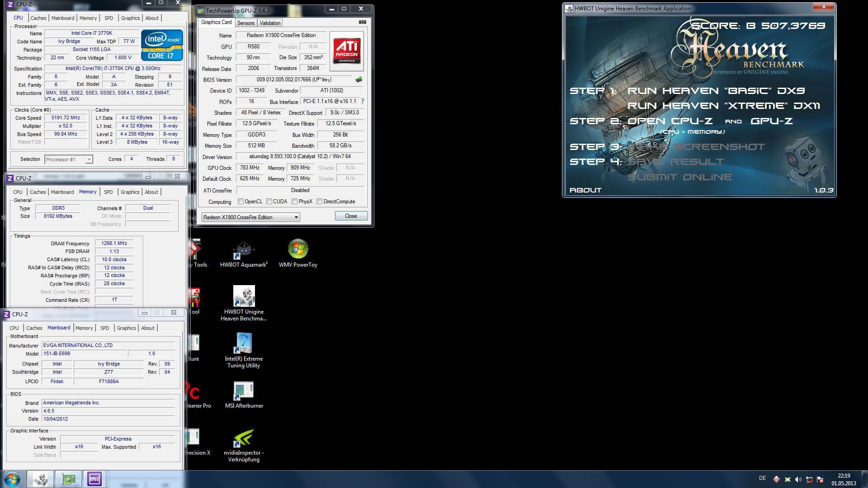Open the Radeon X1900 card selection dropdown
Viewport: 868px width, 488px height.
[x=250, y=217]
